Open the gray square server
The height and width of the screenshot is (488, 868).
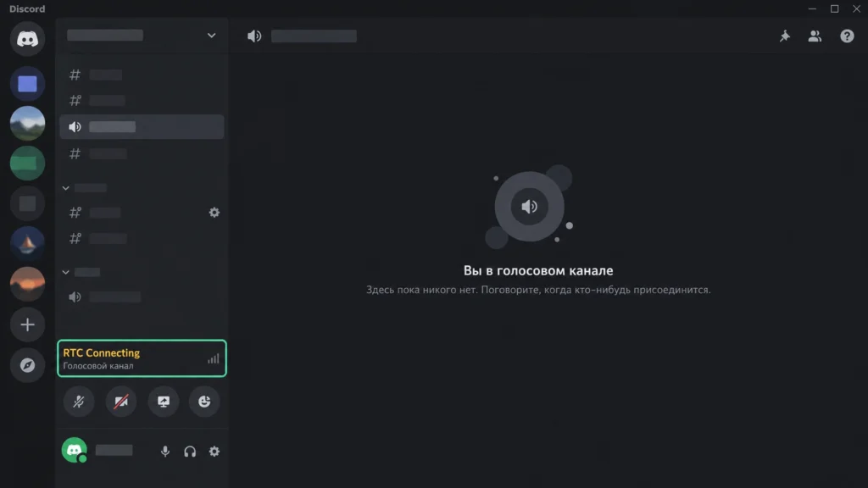coord(27,203)
